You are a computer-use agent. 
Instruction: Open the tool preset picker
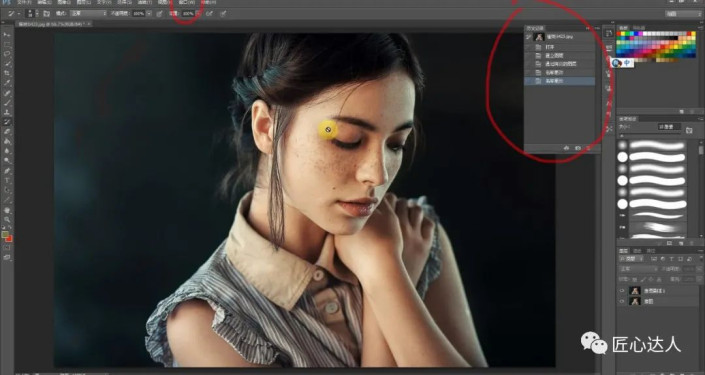point(13,14)
